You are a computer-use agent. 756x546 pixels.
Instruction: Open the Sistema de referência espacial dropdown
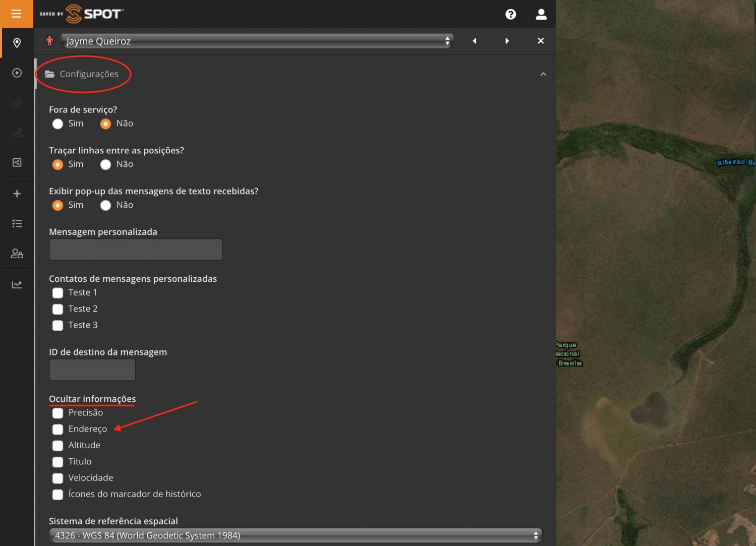(x=295, y=535)
